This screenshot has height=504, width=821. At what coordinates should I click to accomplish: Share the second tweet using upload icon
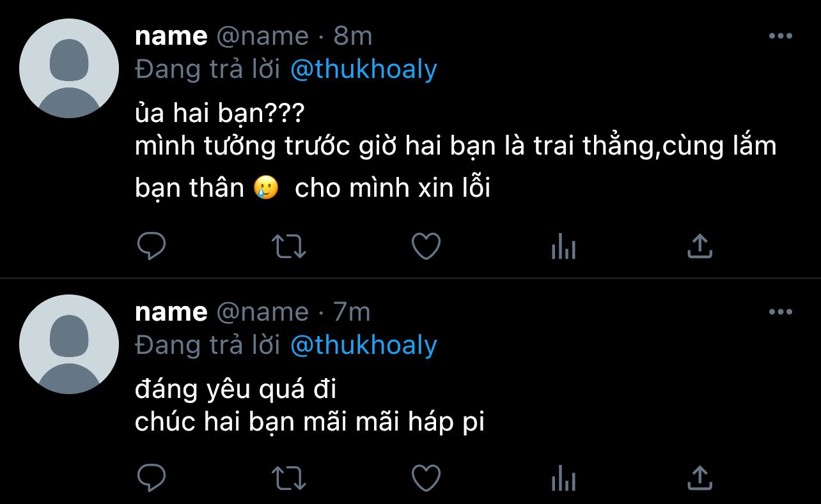tap(700, 477)
